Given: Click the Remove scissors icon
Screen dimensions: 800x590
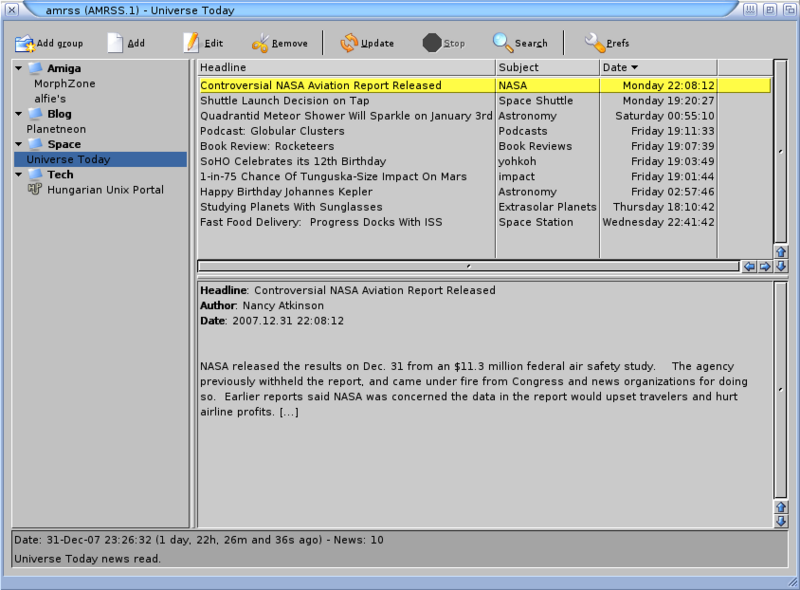Looking at the screenshot, I should [261, 43].
